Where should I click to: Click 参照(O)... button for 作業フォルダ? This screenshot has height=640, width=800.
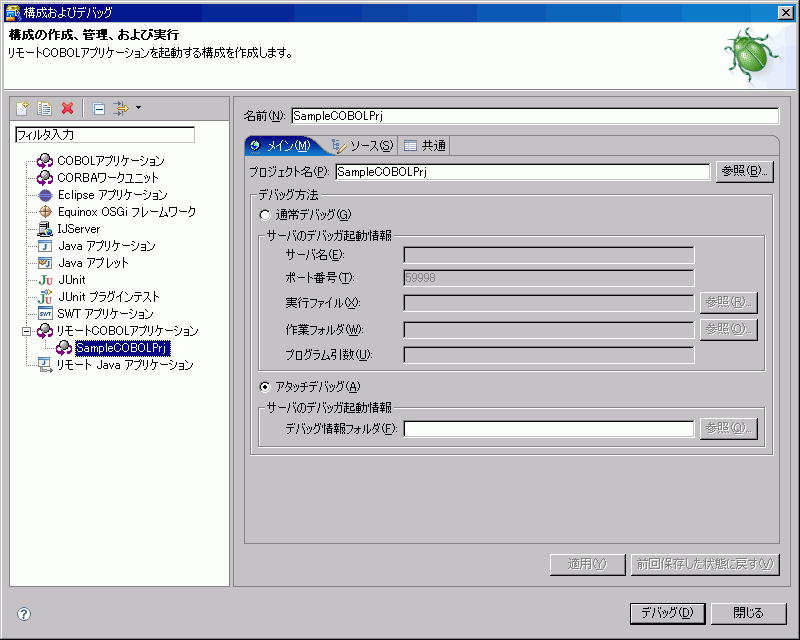click(729, 330)
